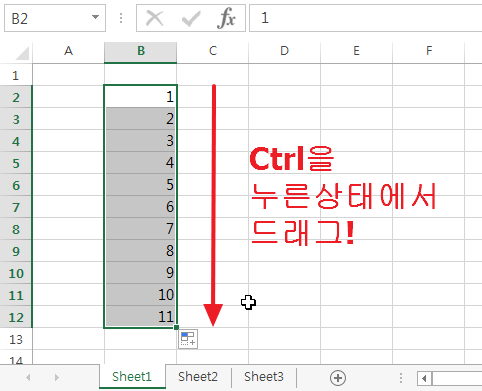
Task: Click the Enter checkmark icon in formula bar
Action: (191, 19)
